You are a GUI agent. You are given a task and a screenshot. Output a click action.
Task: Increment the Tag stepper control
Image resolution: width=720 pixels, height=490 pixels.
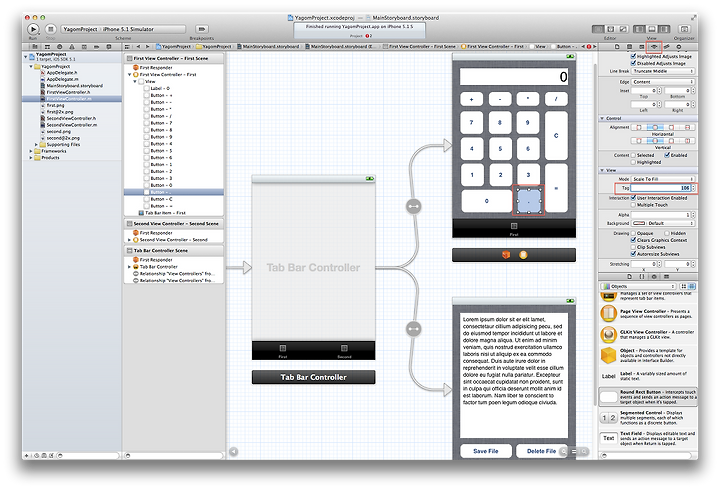pos(694,186)
